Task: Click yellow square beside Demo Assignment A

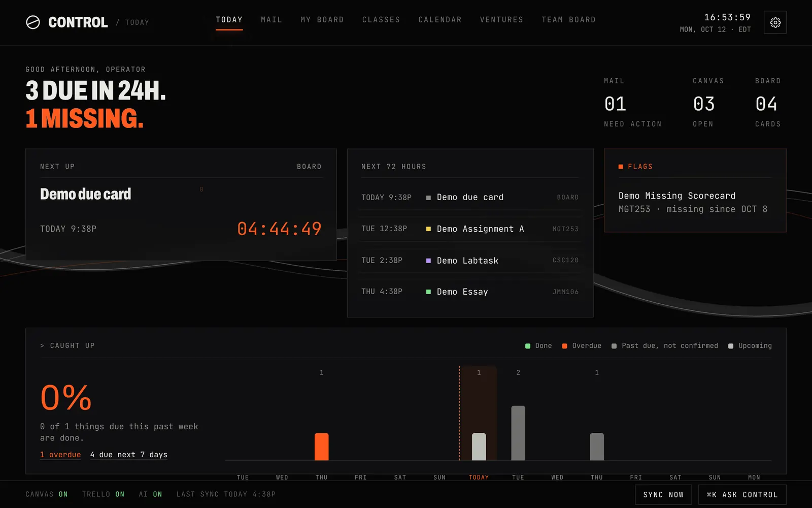Action: pos(428,229)
